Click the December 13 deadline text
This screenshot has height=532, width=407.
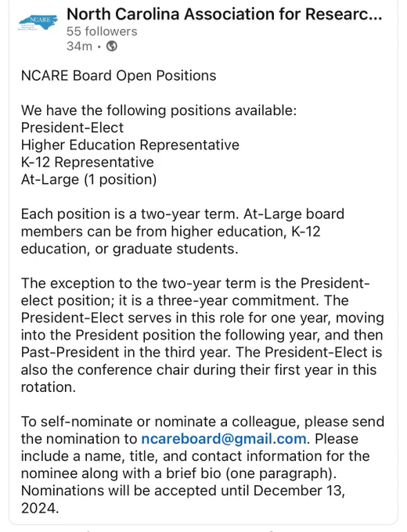(299, 491)
